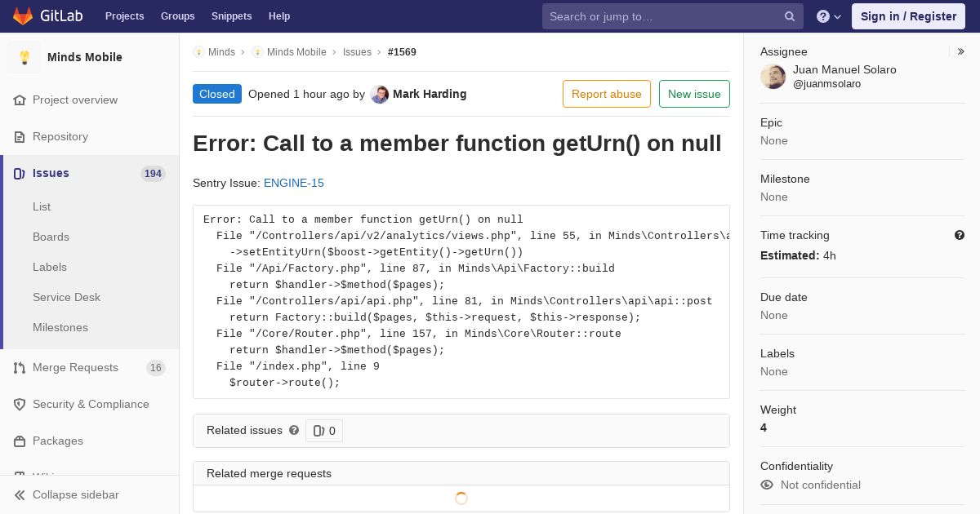Open Project overview in sidebar
The image size is (980, 514).
coord(75,100)
